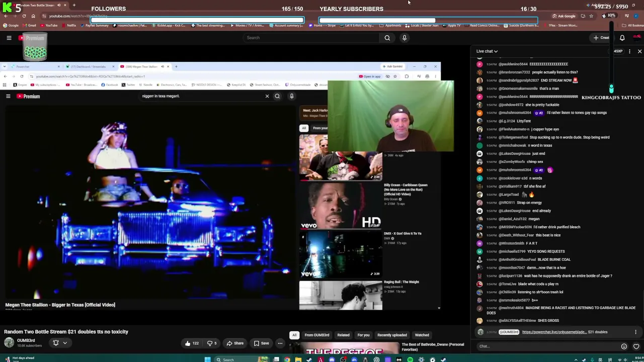Share the Random Two Bottle Stream
Viewport: 644px width, 362px height.
(x=235, y=343)
